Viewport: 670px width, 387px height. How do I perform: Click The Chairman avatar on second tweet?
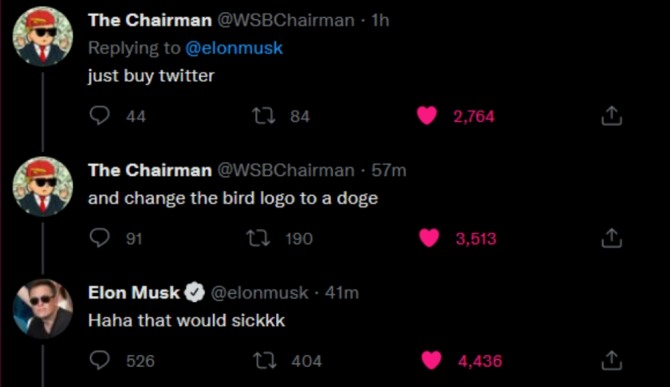[43, 187]
